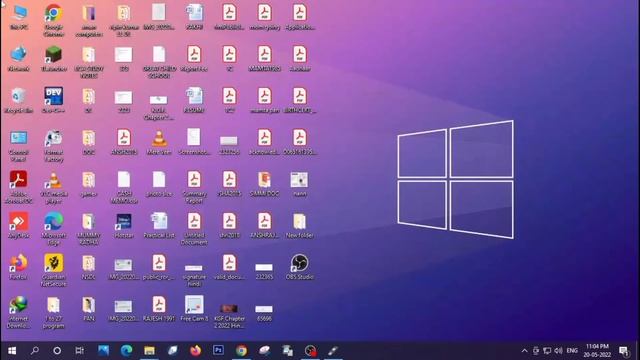Select the Untitled Document PDF file

click(194, 229)
